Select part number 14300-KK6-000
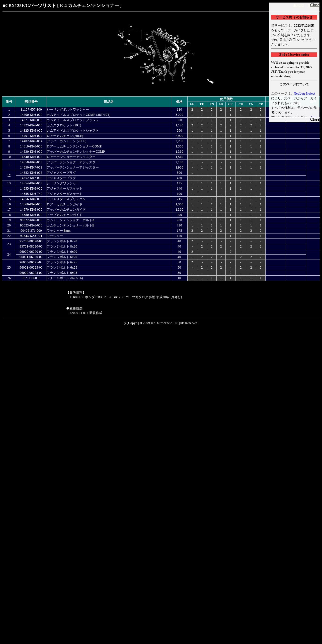 click(31, 115)
